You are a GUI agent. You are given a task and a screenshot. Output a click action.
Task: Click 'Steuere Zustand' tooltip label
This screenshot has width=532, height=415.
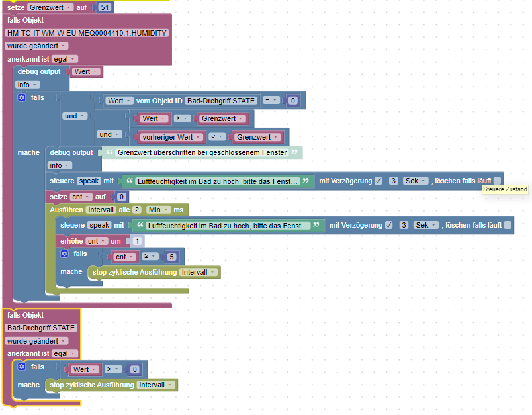(505, 189)
